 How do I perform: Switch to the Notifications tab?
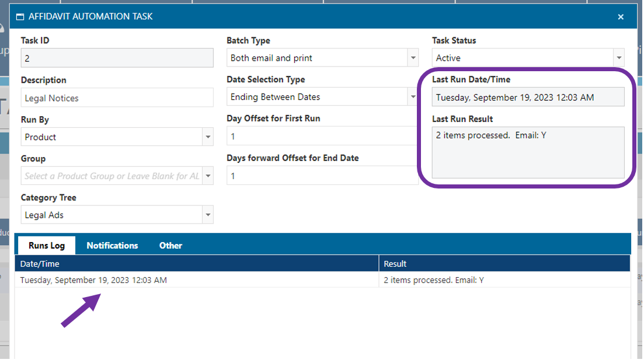tap(112, 246)
